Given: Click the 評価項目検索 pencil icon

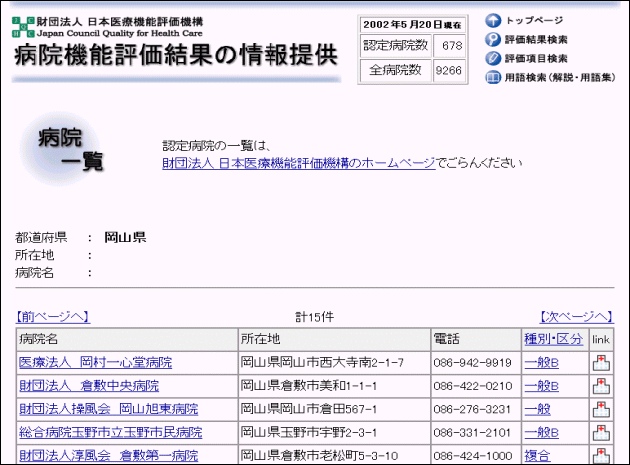Looking at the screenshot, I should point(493,59).
